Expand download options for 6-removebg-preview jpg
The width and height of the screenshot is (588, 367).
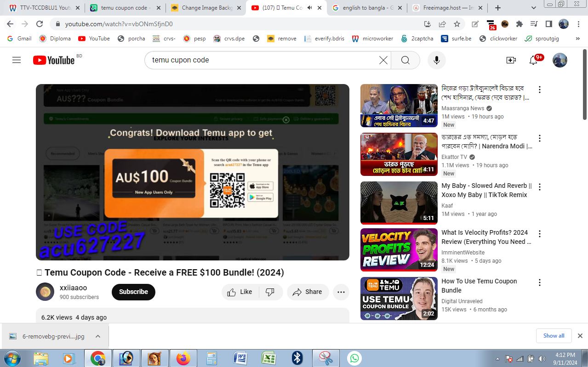[98, 336]
